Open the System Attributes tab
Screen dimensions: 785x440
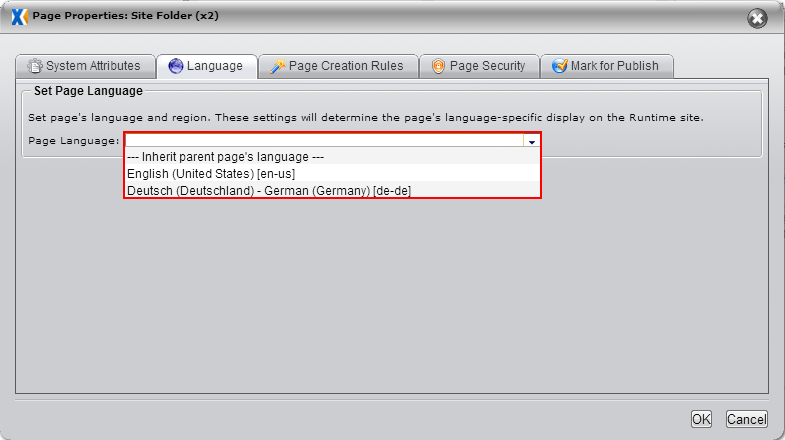tap(85, 66)
